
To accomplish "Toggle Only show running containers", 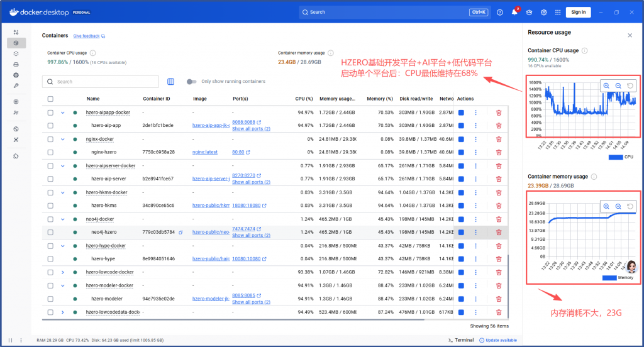I will pyautogui.click(x=192, y=81).
